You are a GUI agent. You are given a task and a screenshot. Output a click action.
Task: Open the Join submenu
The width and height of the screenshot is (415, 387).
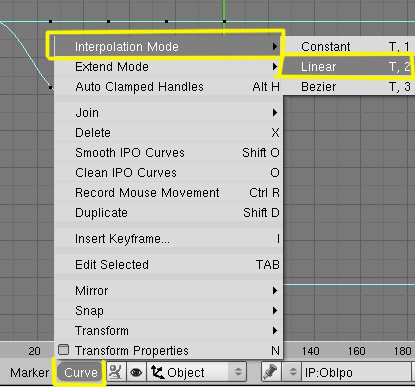coord(168,113)
